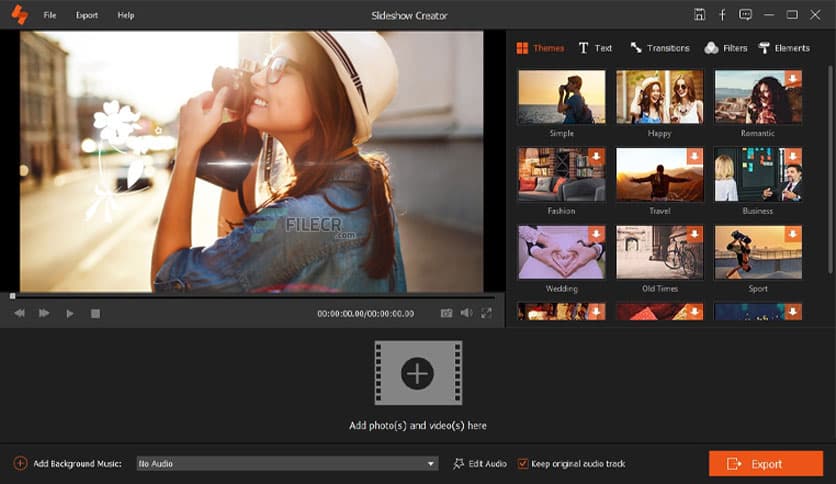Switch to the Elements tab
Image resolution: width=836 pixels, height=484 pixels.
784,48
